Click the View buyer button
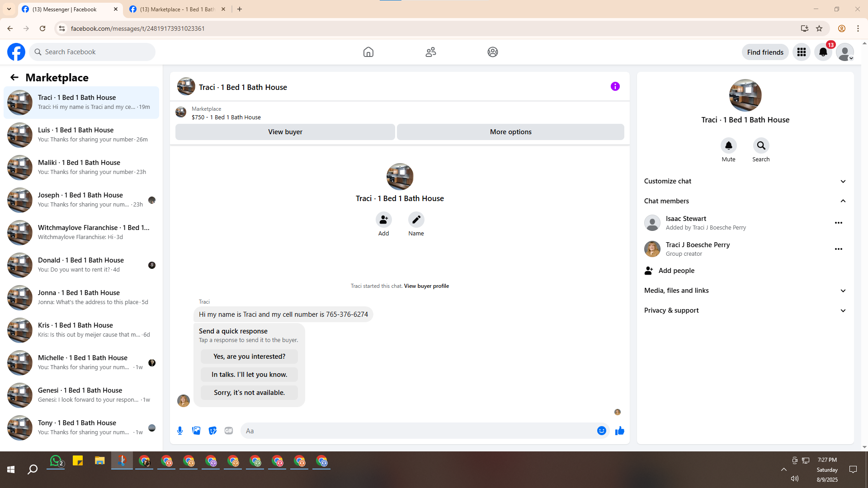868x488 pixels. coord(285,132)
